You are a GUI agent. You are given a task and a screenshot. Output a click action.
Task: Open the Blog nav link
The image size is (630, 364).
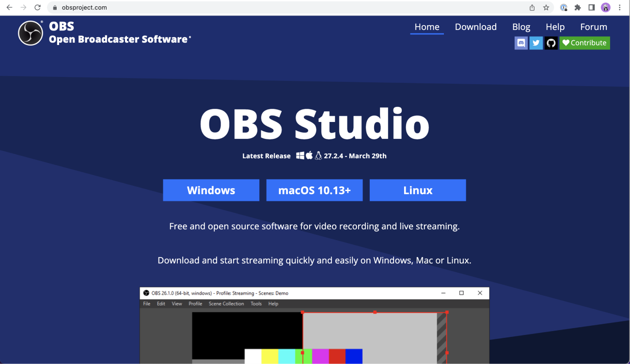click(x=521, y=27)
